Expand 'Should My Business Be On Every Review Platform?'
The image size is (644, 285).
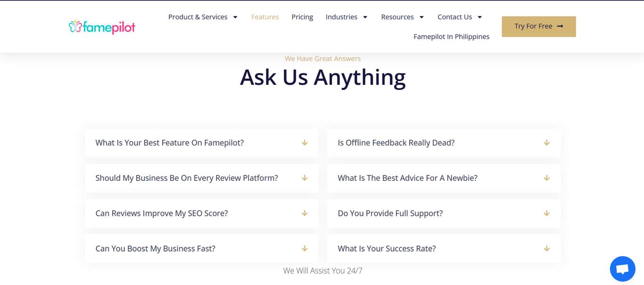click(187, 178)
